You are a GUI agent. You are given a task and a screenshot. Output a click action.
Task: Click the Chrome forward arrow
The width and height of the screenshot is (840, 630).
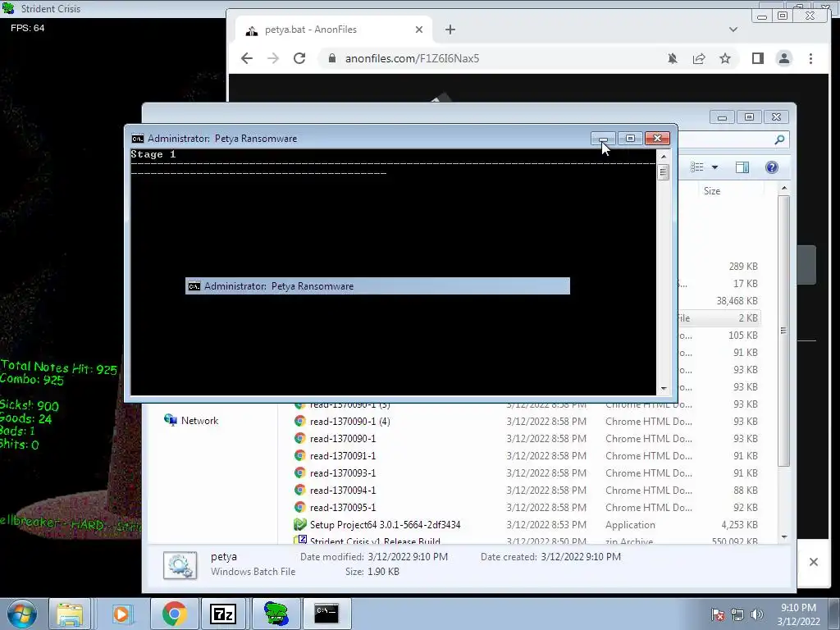(x=273, y=58)
